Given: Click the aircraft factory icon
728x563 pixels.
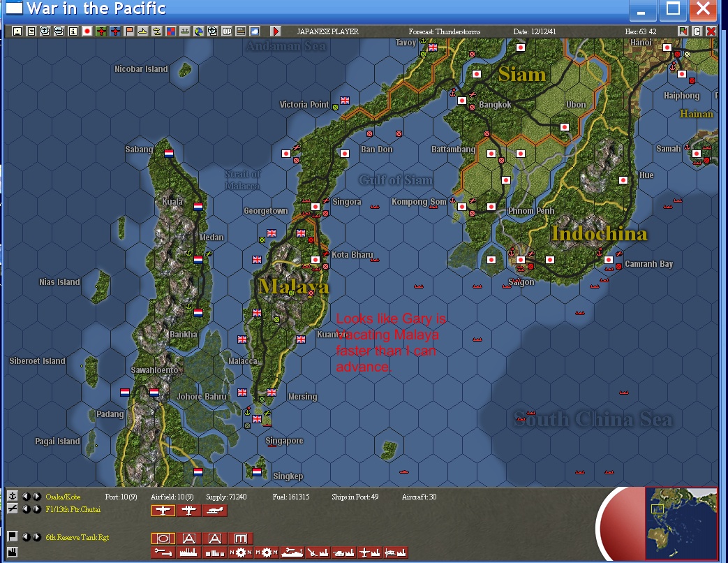Looking at the screenshot, I should click(x=370, y=553).
